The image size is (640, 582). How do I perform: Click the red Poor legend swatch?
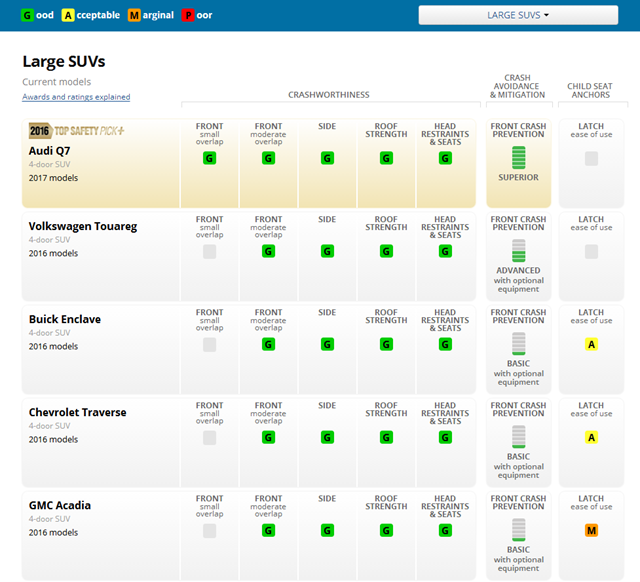point(188,15)
